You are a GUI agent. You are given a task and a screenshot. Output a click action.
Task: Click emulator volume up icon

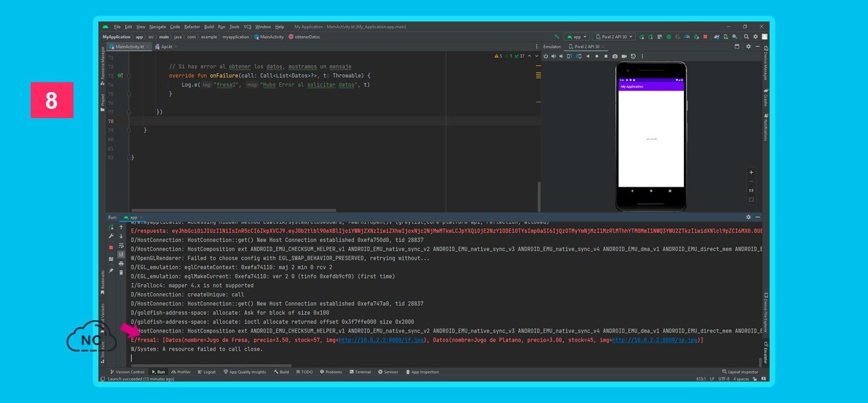click(553, 56)
